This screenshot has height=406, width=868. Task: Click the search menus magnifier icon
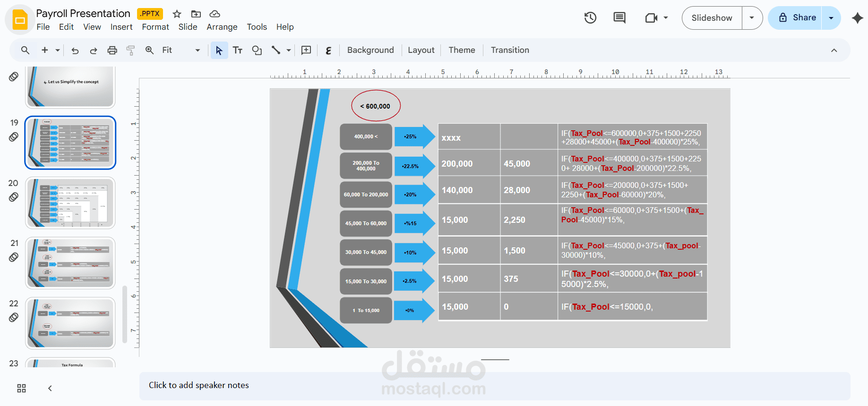25,50
